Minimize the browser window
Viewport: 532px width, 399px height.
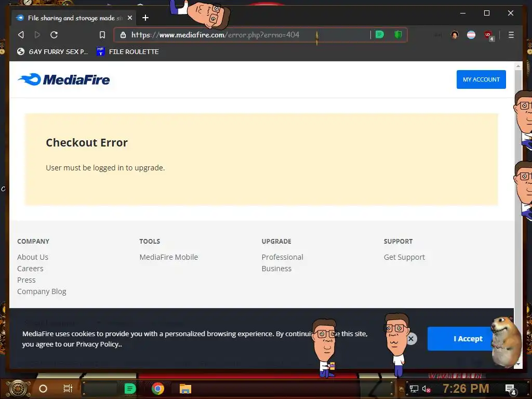pyautogui.click(x=463, y=13)
